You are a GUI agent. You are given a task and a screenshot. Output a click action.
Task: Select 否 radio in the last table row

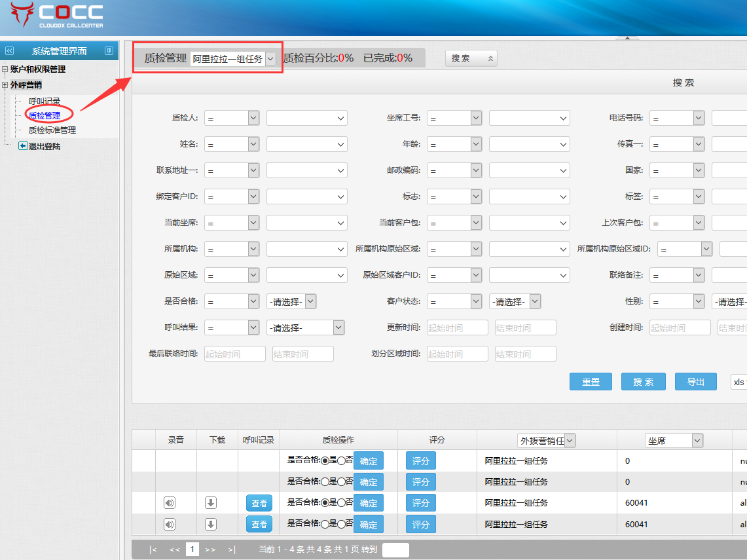341,524
